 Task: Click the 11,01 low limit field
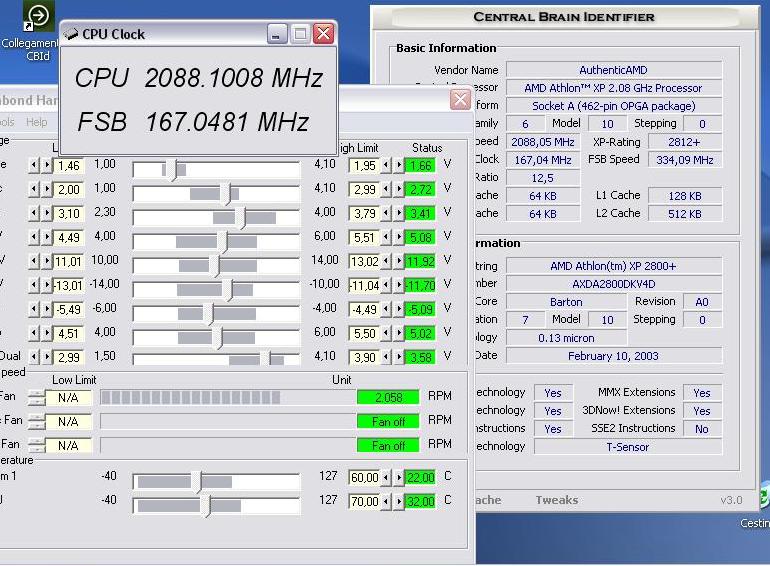point(69,261)
